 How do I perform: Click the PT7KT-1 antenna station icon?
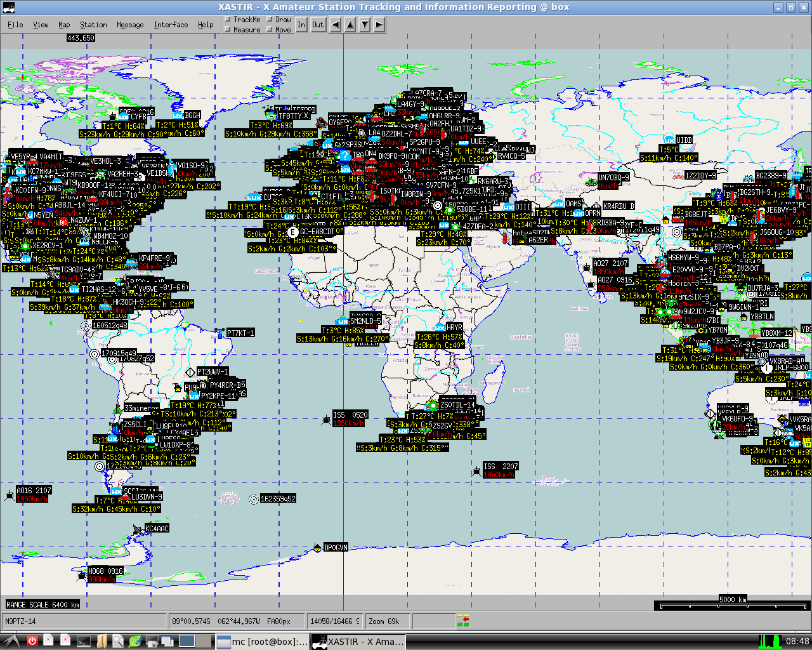(221, 333)
